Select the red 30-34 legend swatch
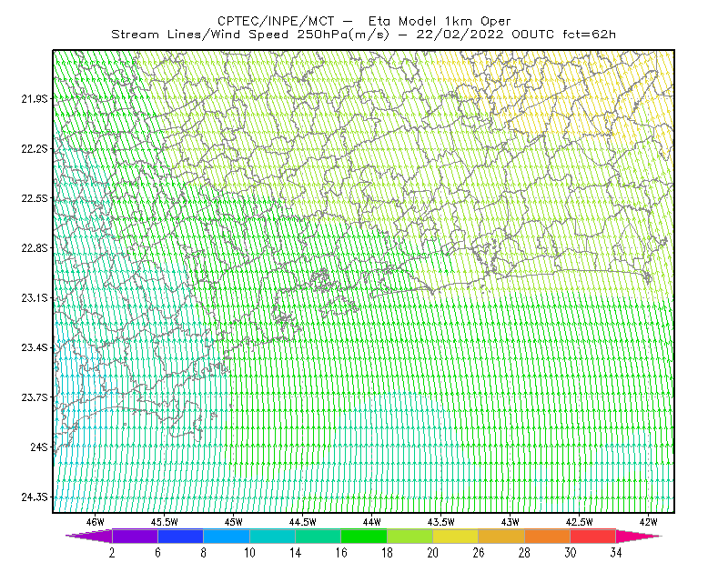This screenshot has height=562, width=728. 593,536
